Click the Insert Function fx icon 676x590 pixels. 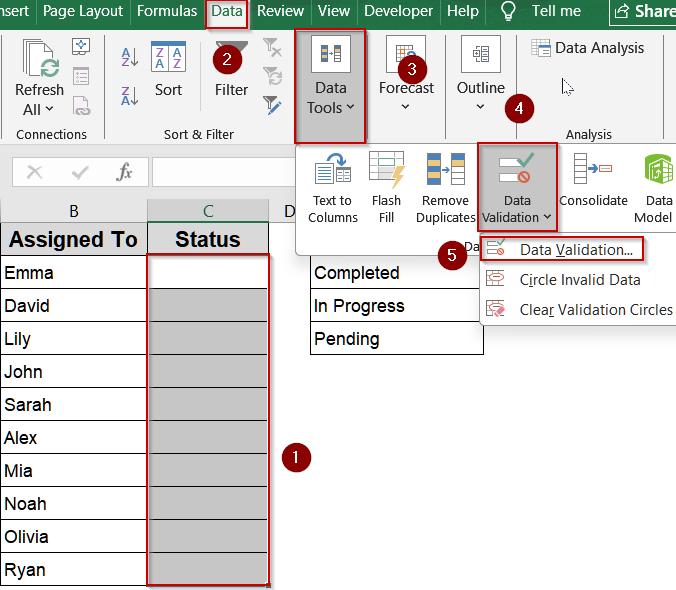pos(124,172)
